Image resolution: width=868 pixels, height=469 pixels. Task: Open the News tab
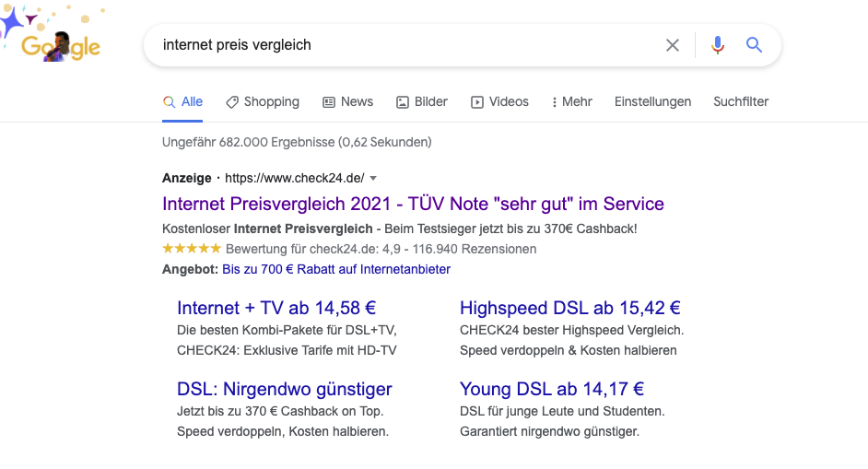pyautogui.click(x=347, y=102)
